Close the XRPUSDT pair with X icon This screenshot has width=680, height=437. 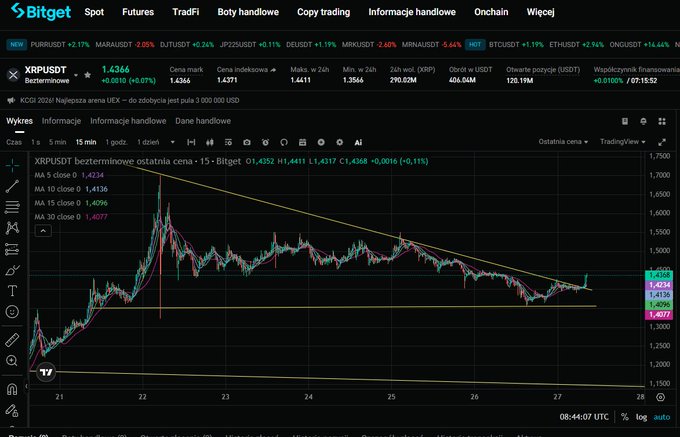click(13, 75)
